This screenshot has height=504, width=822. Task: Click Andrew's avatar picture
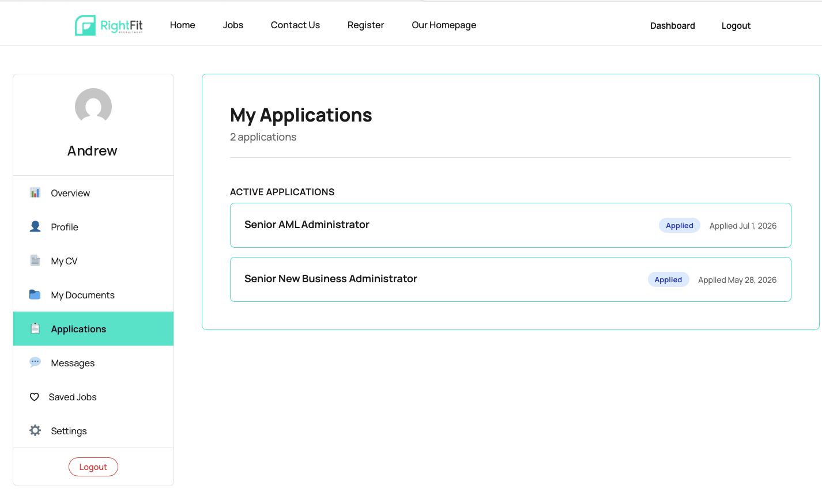(93, 107)
